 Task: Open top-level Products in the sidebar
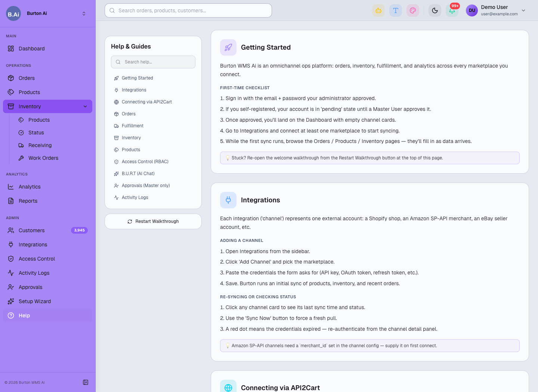click(x=47, y=92)
